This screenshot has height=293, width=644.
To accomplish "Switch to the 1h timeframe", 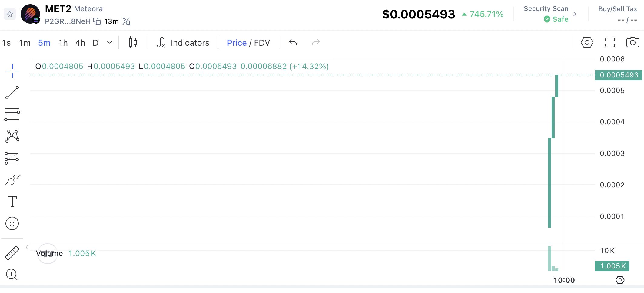I will (63, 43).
